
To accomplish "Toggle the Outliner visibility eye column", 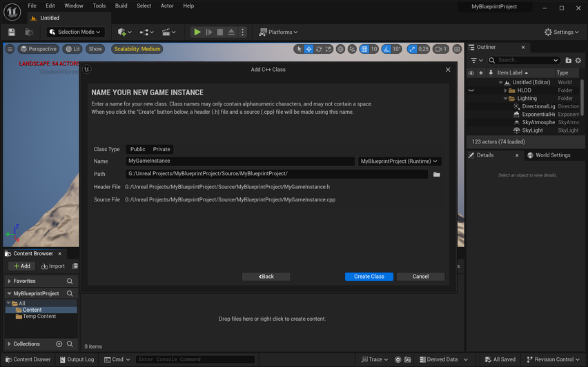I will click(471, 72).
